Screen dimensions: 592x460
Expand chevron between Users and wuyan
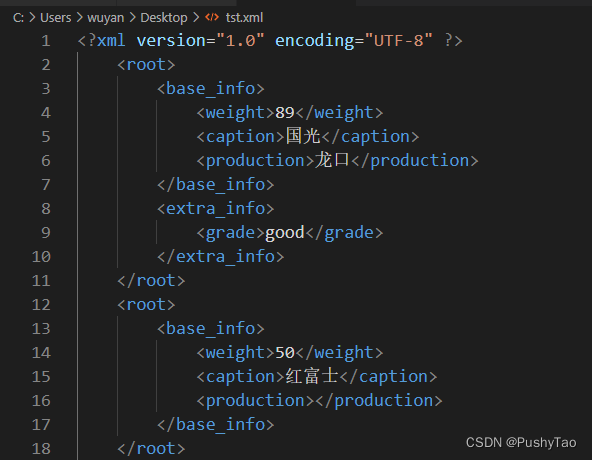(x=79, y=17)
